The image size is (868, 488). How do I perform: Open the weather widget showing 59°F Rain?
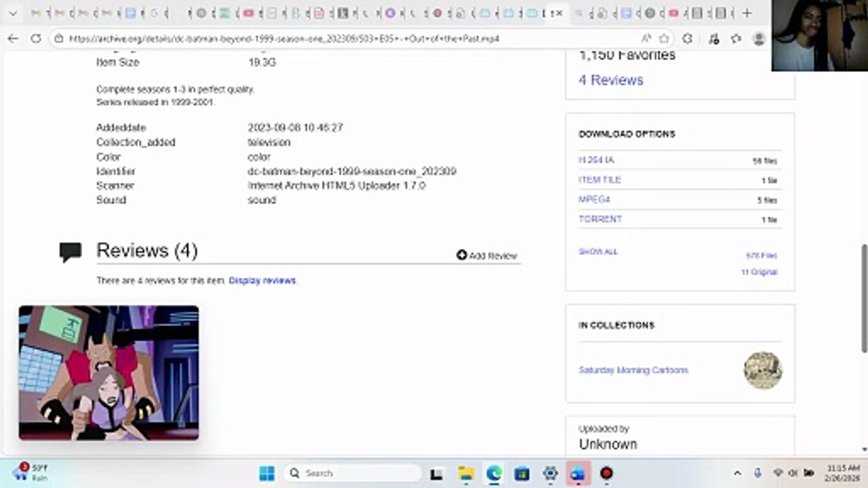click(x=31, y=472)
